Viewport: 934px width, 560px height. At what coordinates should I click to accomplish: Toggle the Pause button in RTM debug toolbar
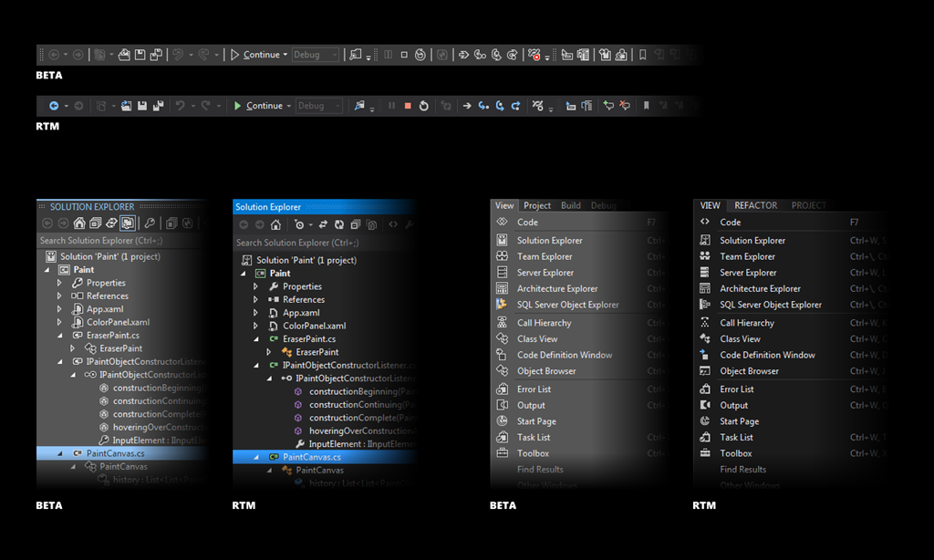click(x=392, y=106)
